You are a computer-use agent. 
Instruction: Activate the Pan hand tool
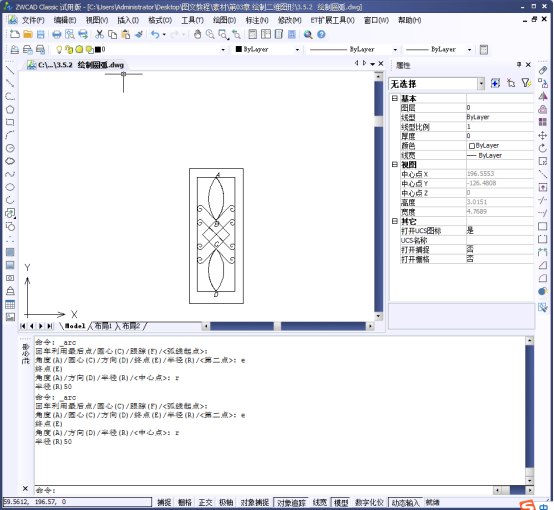[198, 34]
